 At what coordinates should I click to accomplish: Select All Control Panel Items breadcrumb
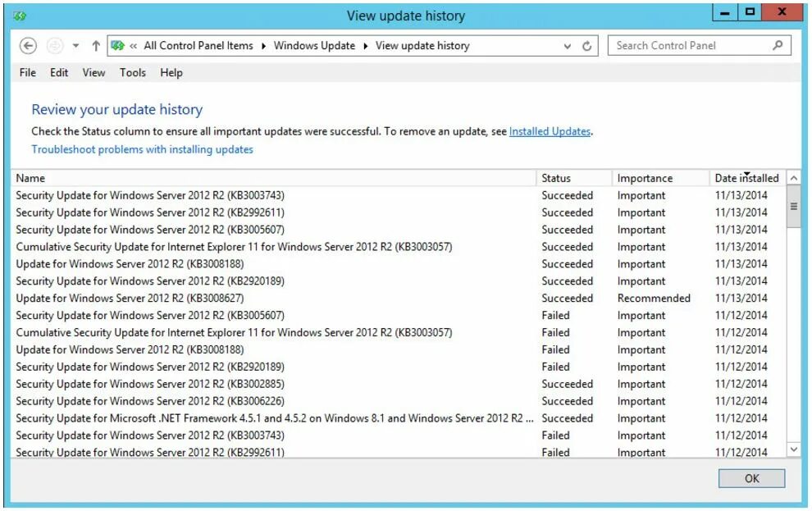(x=198, y=46)
